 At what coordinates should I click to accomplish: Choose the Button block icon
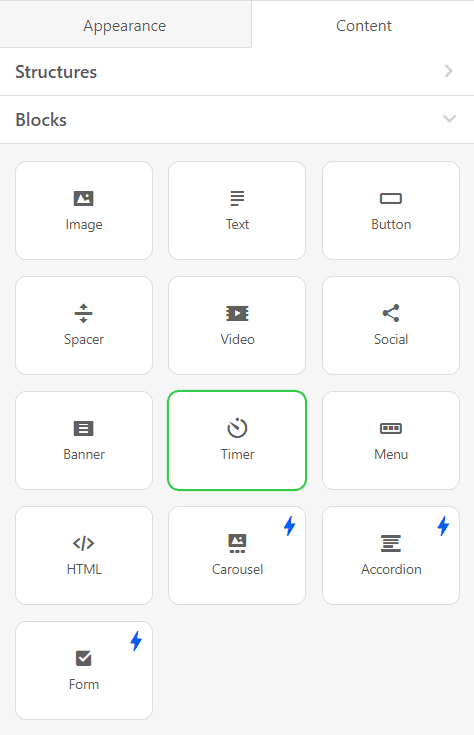(391, 199)
